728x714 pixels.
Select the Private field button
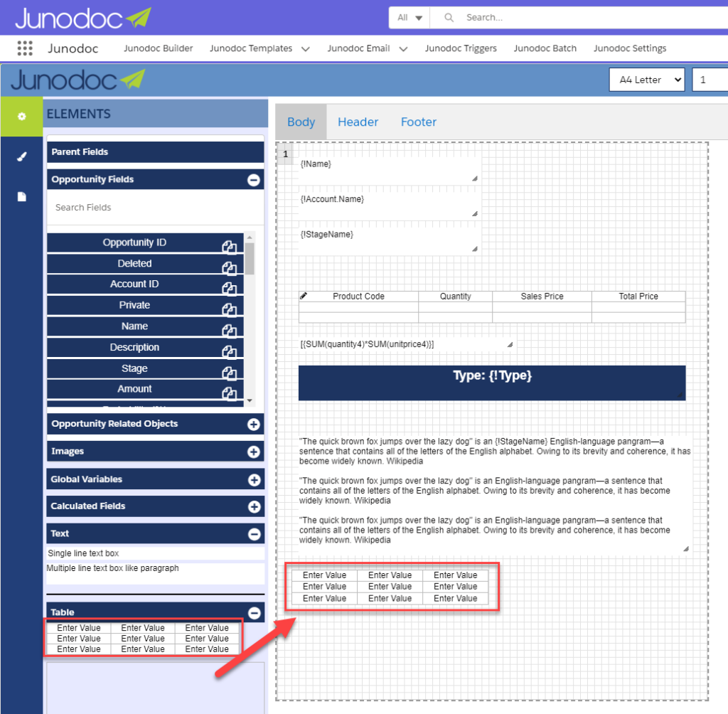[145, 305]
